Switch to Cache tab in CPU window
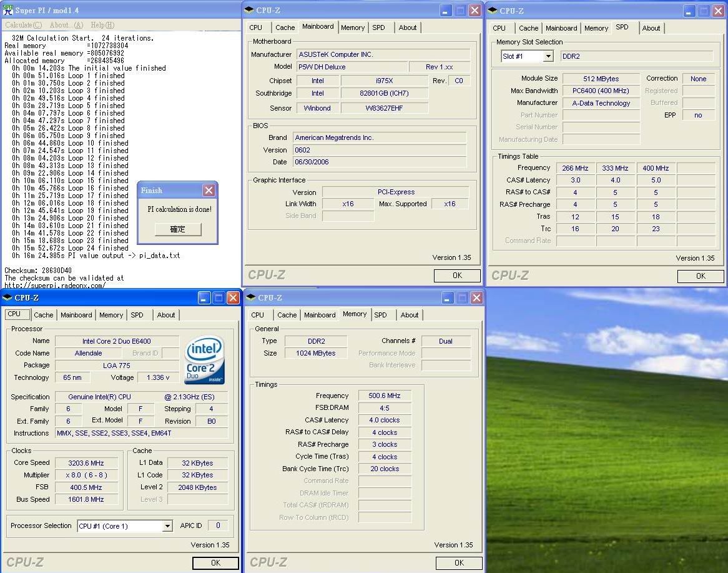The height and width of the screenshot is (573, 728). click(x=43, y=314)
